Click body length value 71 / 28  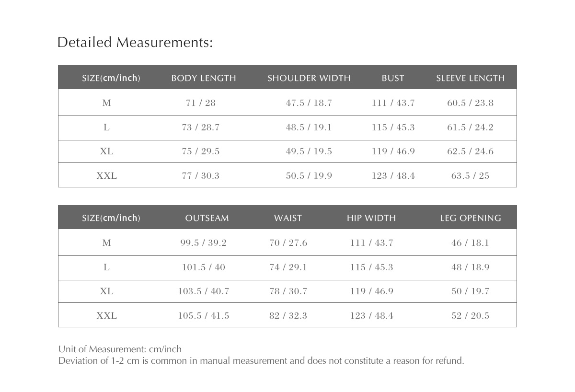click(201, 103)
